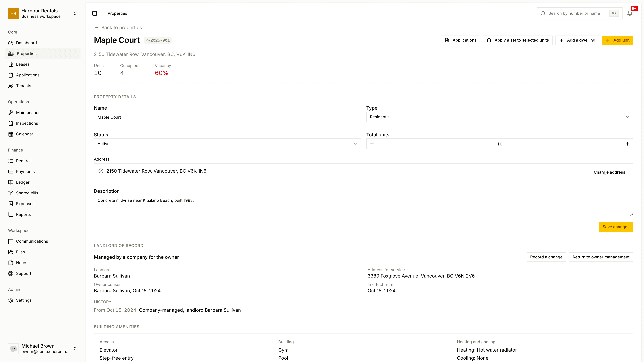
Task: Open Properties in the sidebar
Action: pos(43,53)
